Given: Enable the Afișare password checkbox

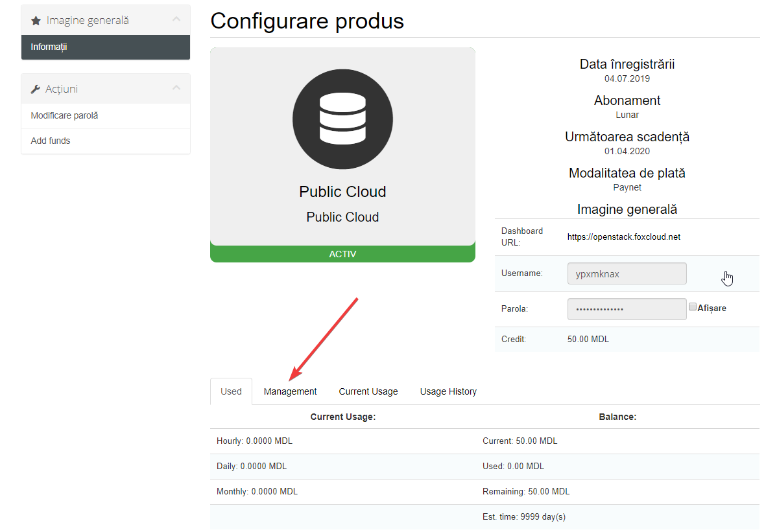Looking at the screenshot, I should click(x=693, y=307).
